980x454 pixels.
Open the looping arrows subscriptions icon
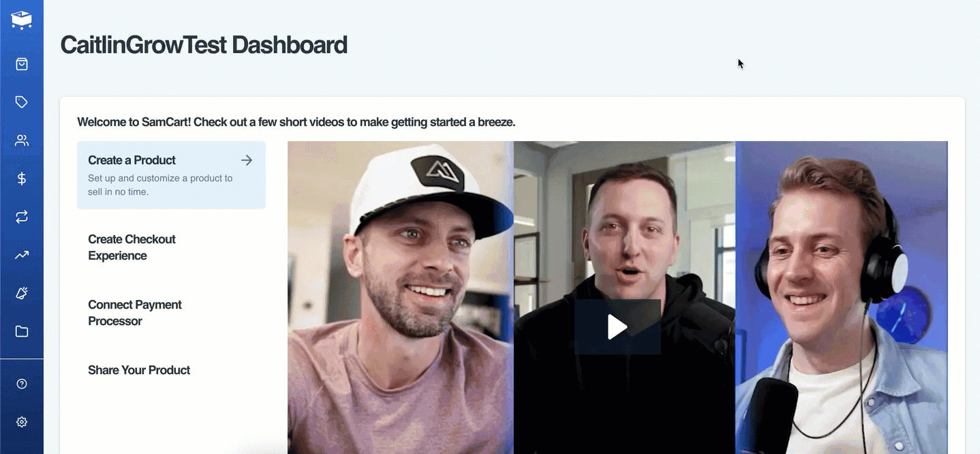tap(22, 217)
